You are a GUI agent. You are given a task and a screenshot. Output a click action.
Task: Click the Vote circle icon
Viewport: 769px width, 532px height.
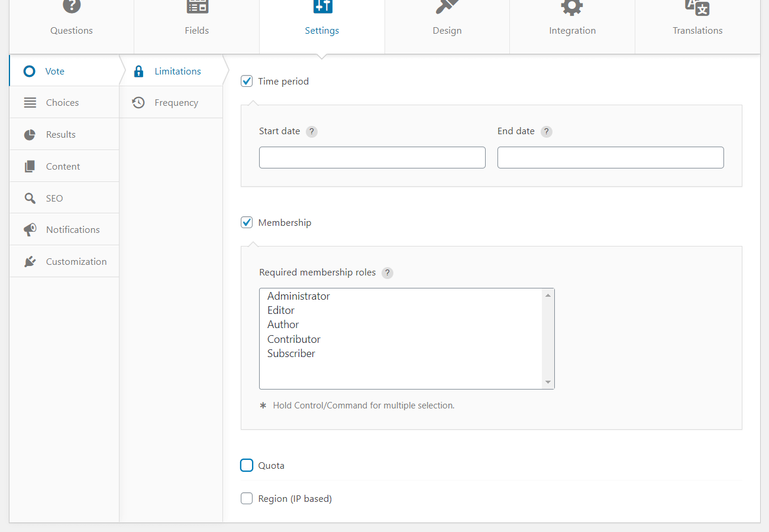click(x=29, y=72)
